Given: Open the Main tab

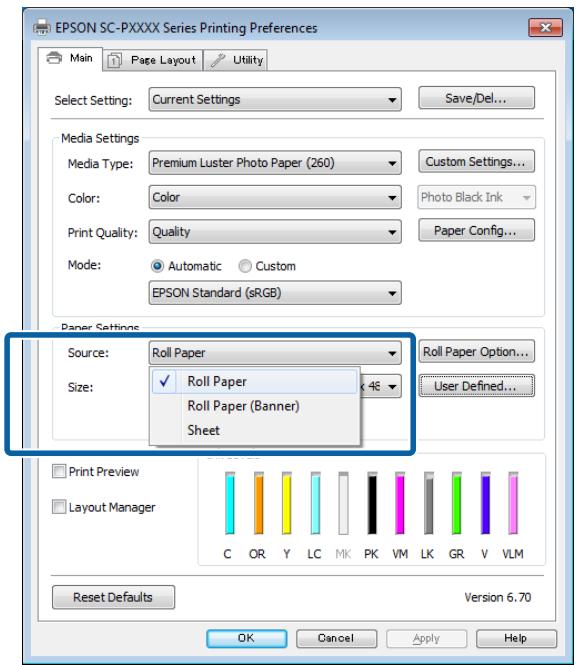Looking at the screenshot, I should pyautogui.click(x=70, y=58).
